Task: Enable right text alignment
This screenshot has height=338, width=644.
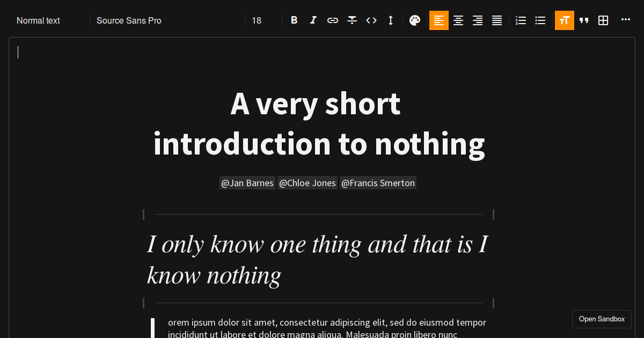Action: click(x=478, y=20)
